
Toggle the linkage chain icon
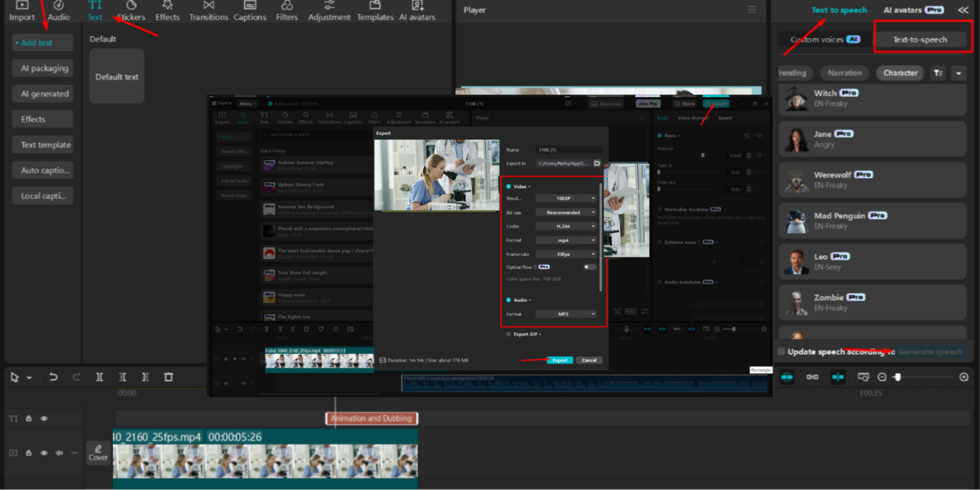[x=812, y=377]
